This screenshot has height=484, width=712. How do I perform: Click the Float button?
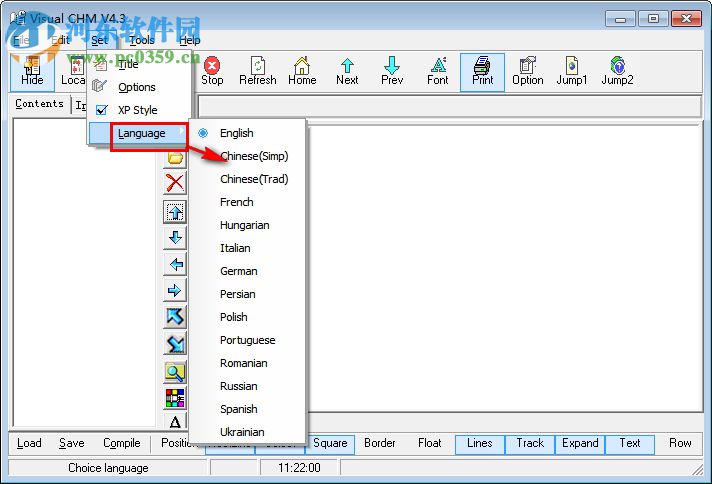pyautogui.click(x=430, y=443)
